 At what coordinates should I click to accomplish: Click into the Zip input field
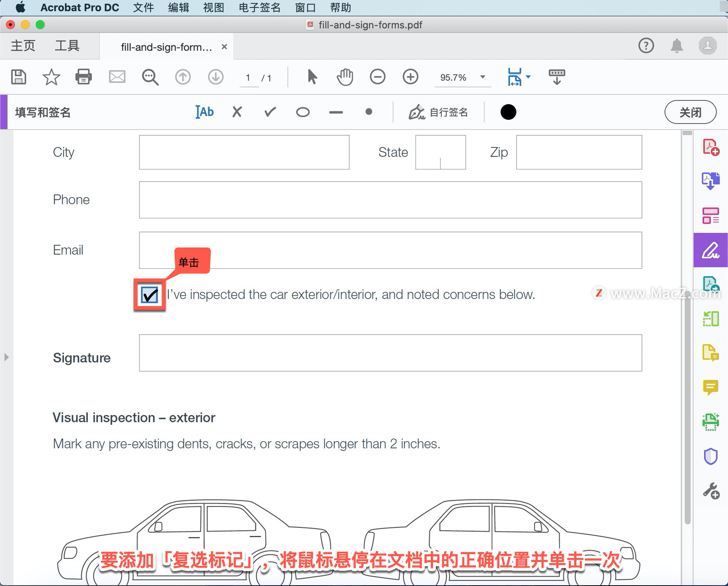coord(579,152)
